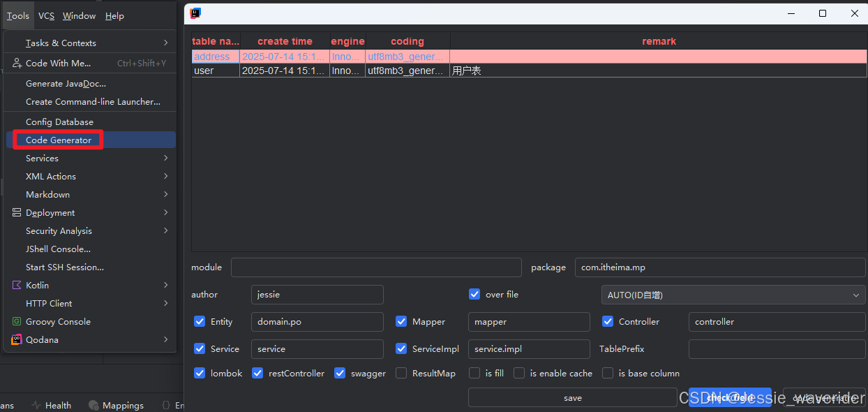Uncheck the Service checkbox
Screen dimensions: 868x412
200,348
